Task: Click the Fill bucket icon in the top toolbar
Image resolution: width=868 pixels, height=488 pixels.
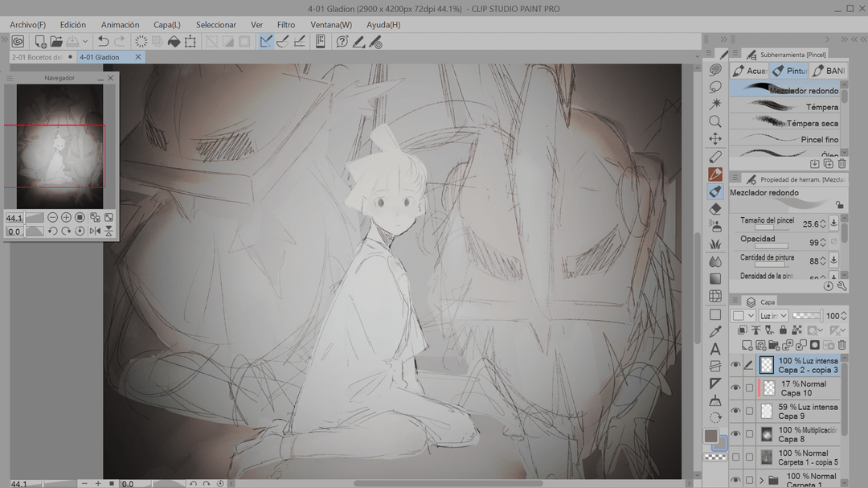Action: coord(174,42)
